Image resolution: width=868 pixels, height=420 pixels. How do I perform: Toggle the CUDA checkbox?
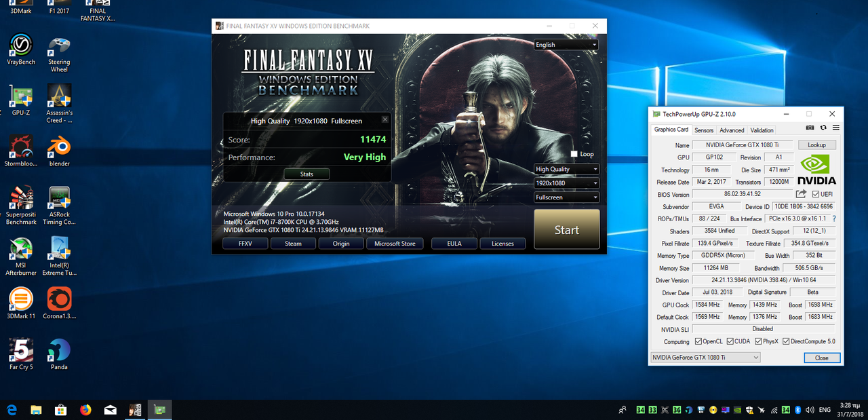point(729,341)
